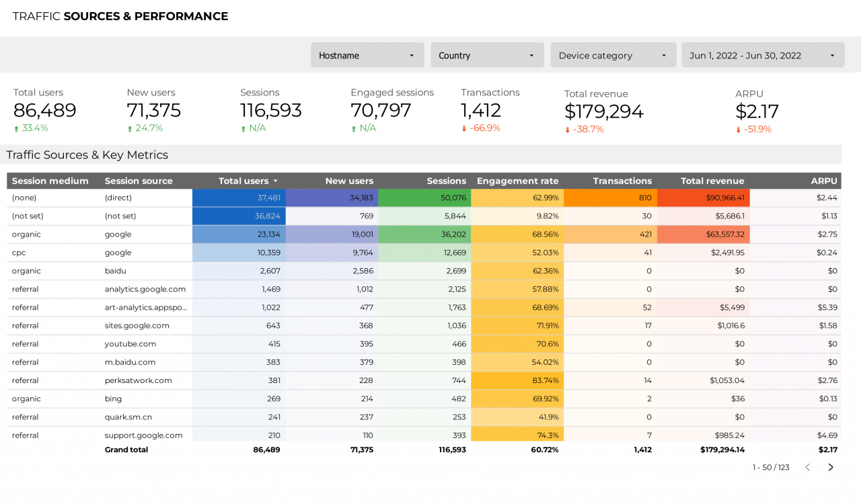
Task: Click the previous page arrow in the pagination
Action: [x=807, y=466]
